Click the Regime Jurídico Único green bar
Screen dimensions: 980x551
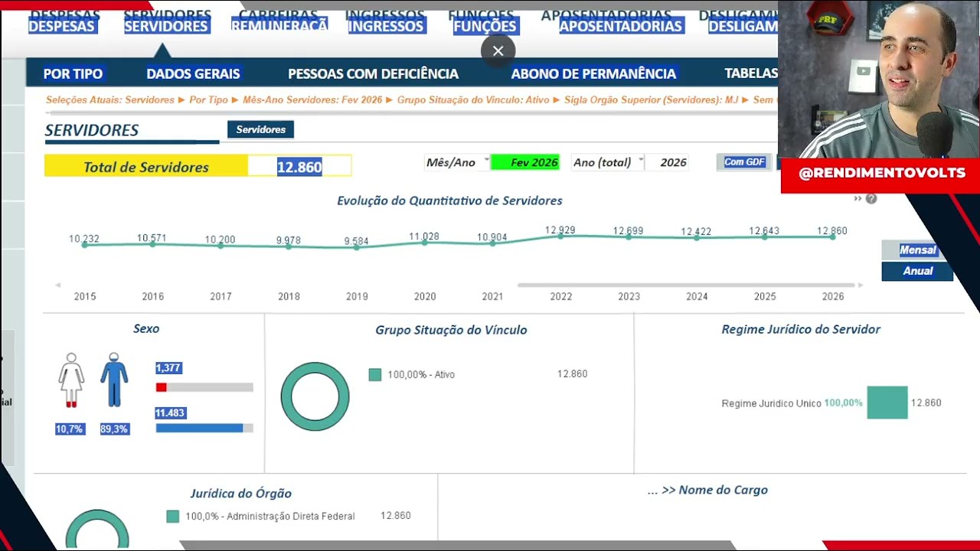(887, 403)
